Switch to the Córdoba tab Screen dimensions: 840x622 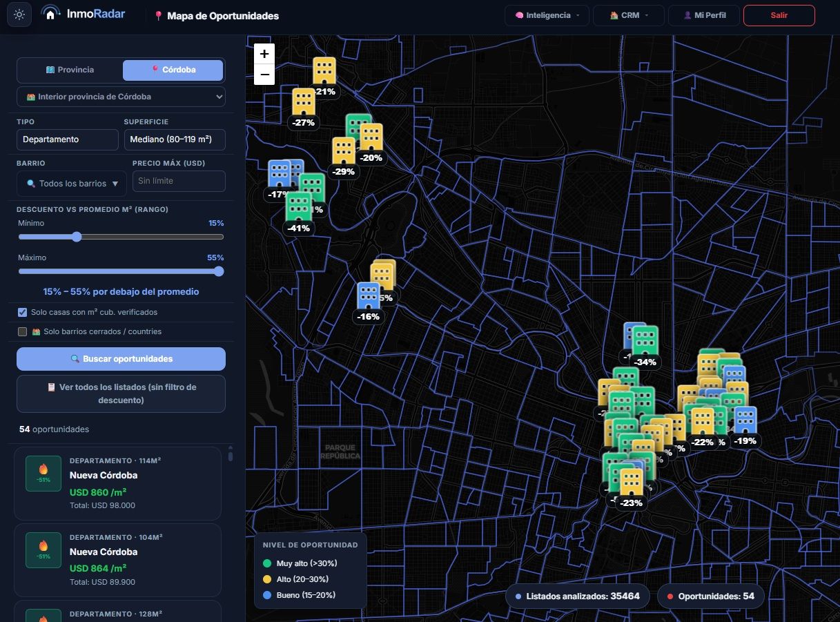[173, 70]
